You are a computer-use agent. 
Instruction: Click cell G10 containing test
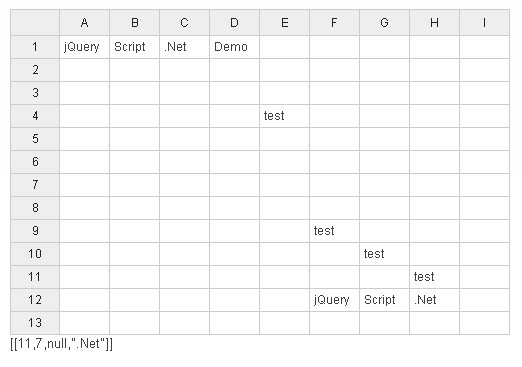(385, 254)
